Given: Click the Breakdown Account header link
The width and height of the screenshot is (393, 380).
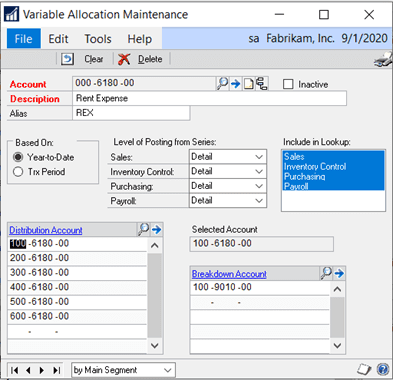Looking at the screenshot, I should click(229, 274).
